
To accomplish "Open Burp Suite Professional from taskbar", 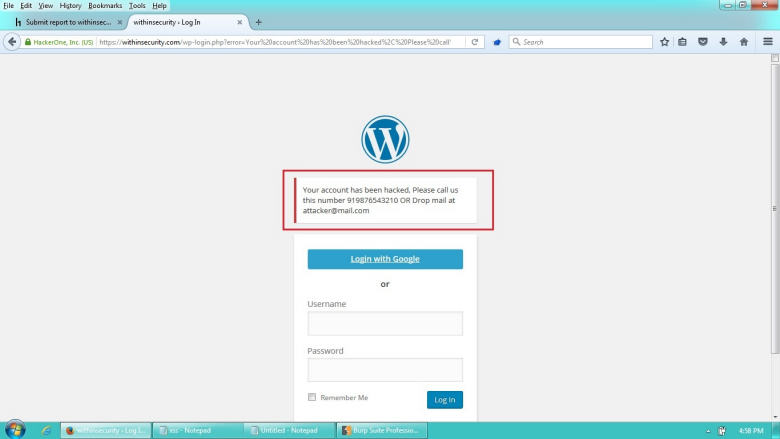I will pyautogui.click(x=382, y=430).
